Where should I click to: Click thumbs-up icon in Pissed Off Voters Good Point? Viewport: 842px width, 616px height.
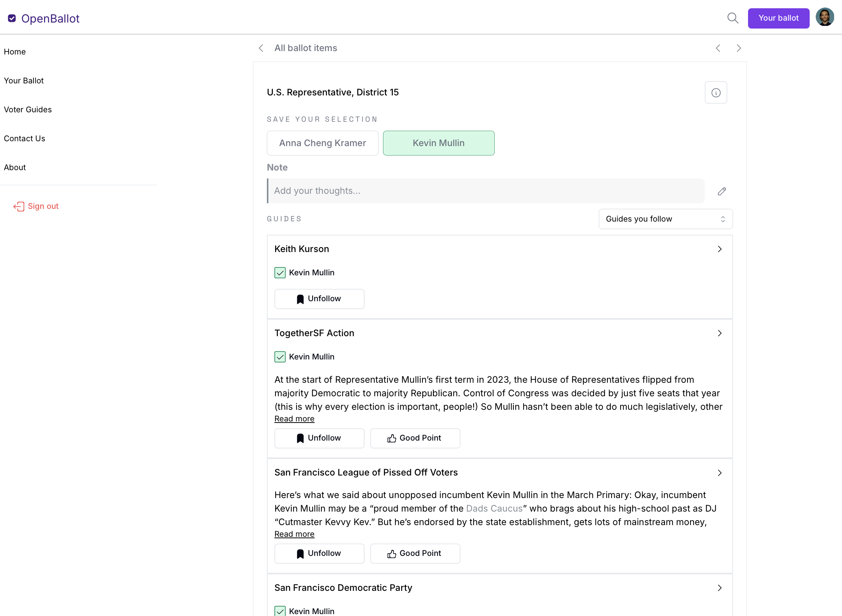pos(392,554)
